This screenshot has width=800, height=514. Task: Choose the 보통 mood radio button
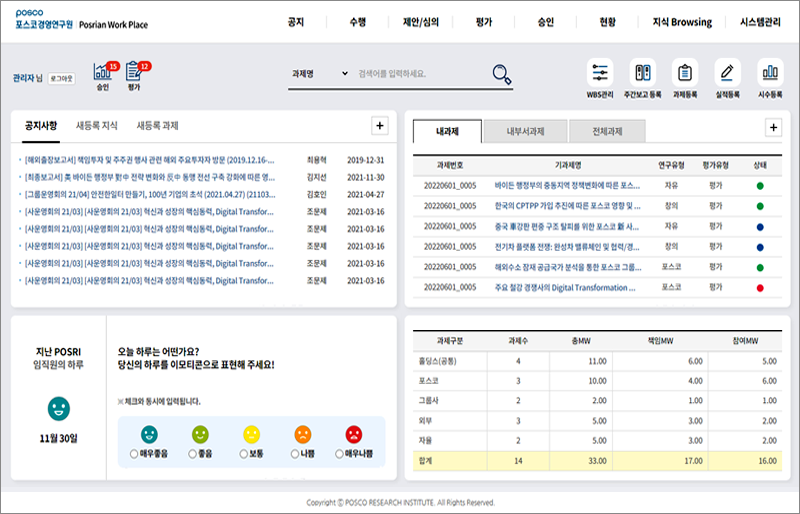coord(243,454)
